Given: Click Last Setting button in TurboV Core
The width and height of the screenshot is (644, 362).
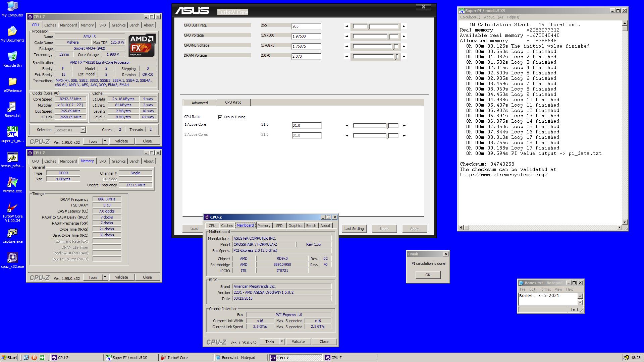Looking at the screenshot, I should (354, 229).
